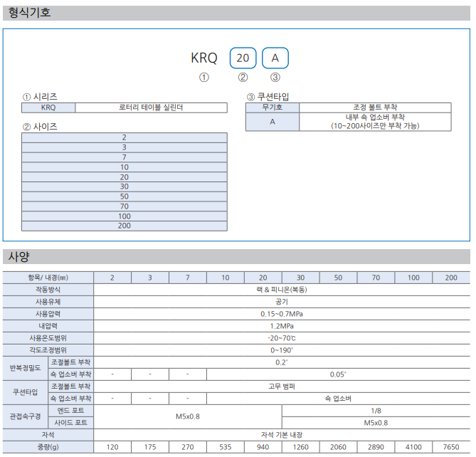The width and height of the screenshot is (476, 457).
Task: Select size 200 row in 사이즈 list
Action: tap(125, 226)
